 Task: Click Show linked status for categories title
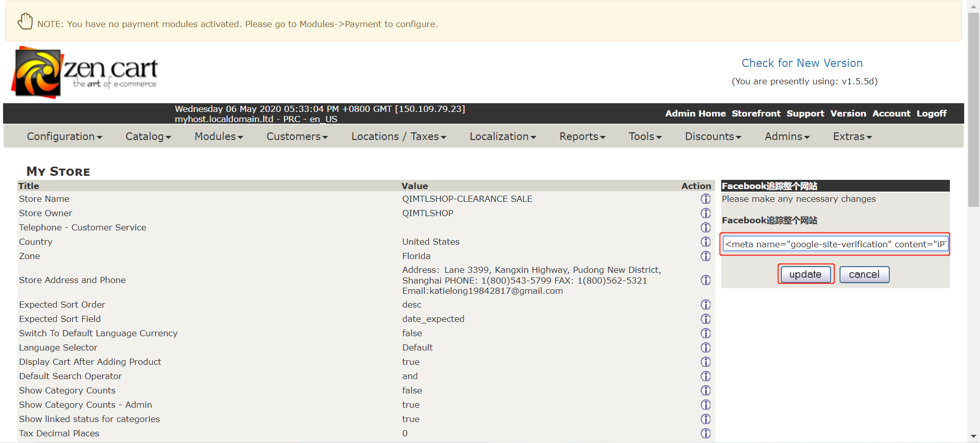[x=89, y=419]
